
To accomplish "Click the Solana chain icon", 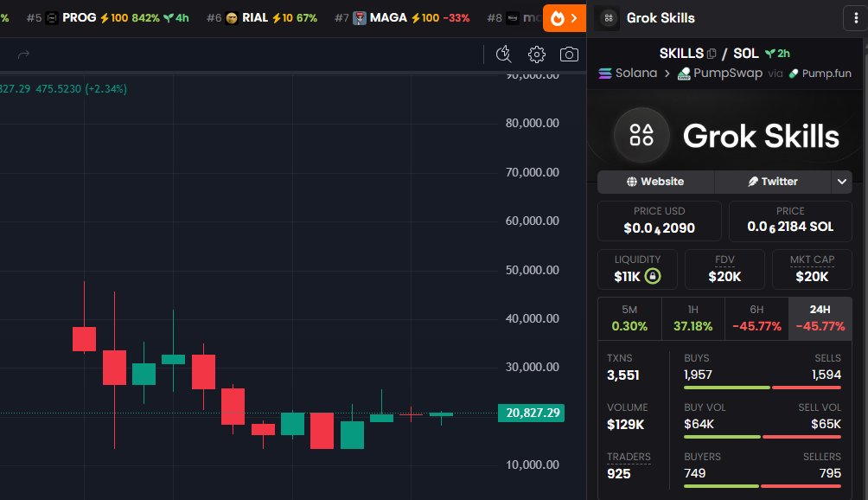I will click(605, 73).
